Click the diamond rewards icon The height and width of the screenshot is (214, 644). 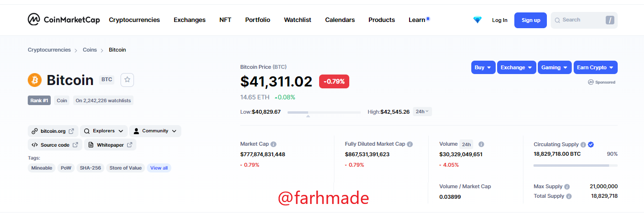tap(477, 20)
